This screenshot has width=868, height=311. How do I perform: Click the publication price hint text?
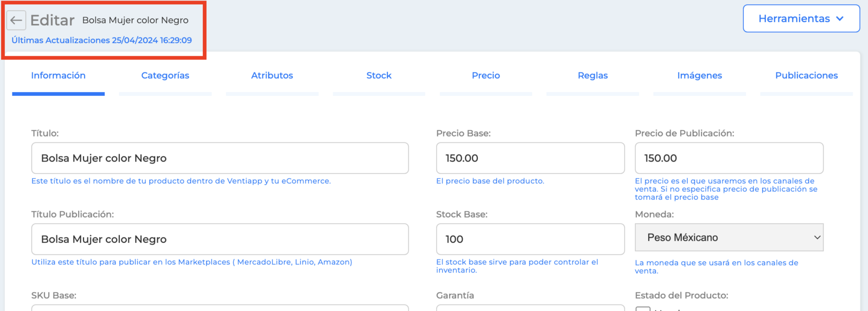726,189
